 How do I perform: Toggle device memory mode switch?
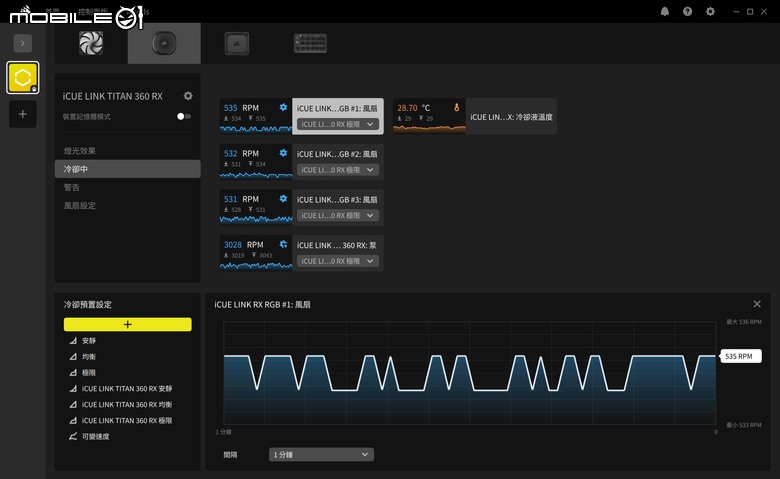click(x=184, y=116)
